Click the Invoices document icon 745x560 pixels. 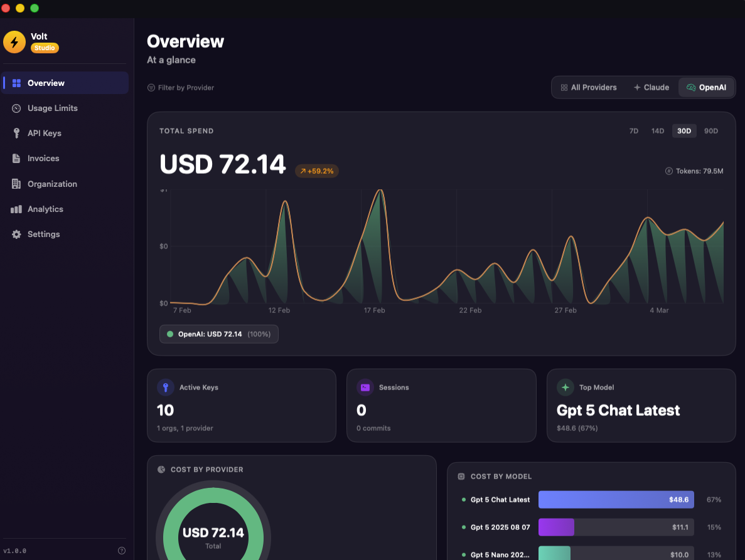point(16,158)
